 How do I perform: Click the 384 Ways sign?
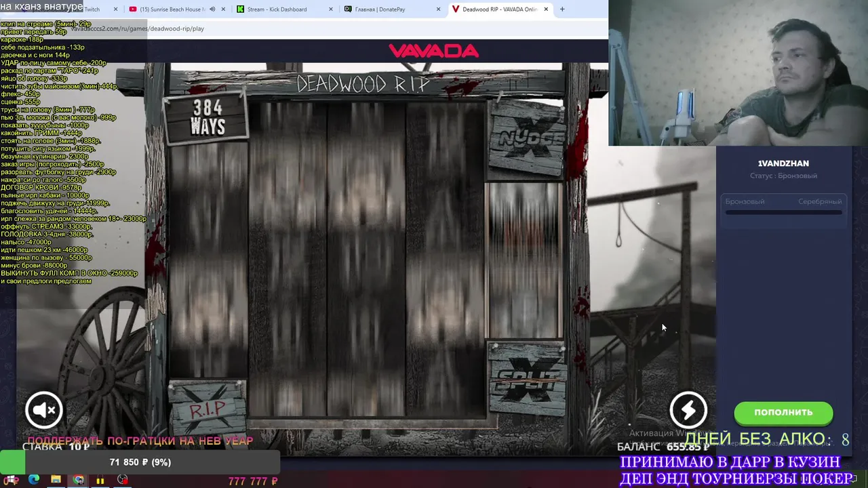[x=208, y=117]
